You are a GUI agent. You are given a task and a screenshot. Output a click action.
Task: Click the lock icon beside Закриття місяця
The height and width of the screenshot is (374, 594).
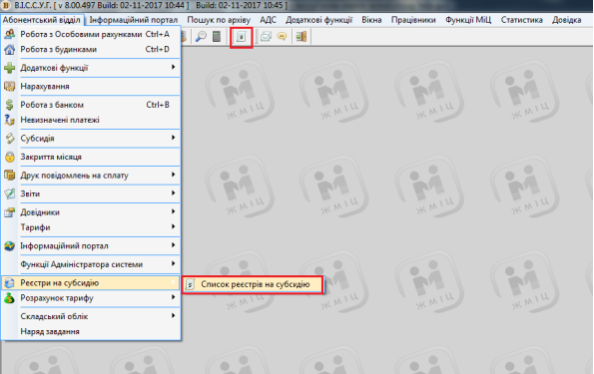(9, 156)
